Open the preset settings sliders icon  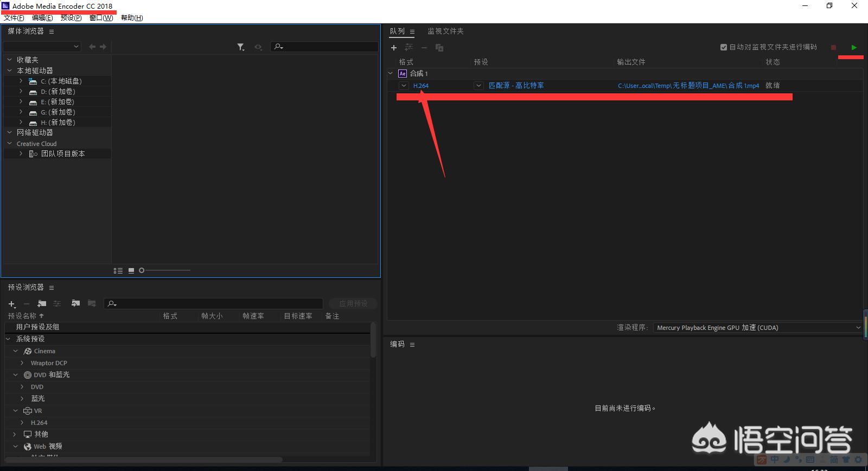pyautogui.click(x=57, y=304)
